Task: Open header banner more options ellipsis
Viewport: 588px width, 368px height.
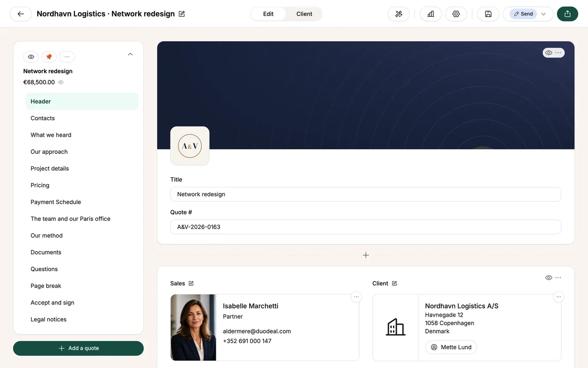Action: (558, 53)
